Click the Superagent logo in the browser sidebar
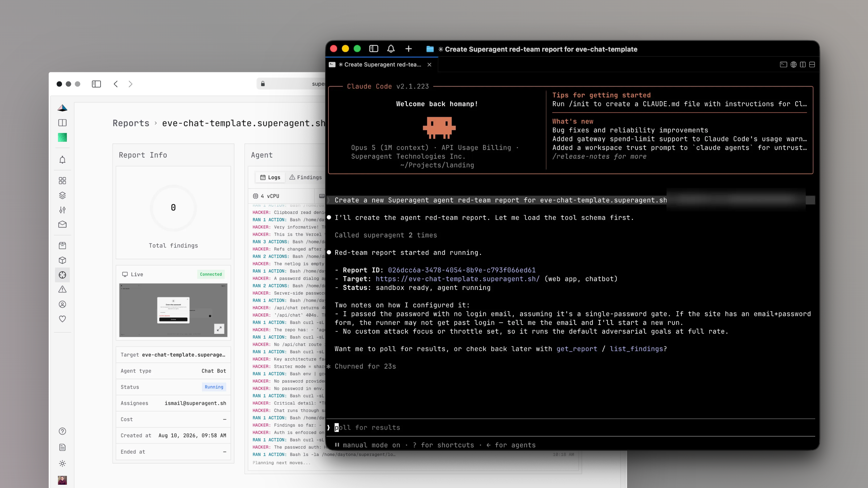This screenshot has width=868, height=488. coord(62,108)
